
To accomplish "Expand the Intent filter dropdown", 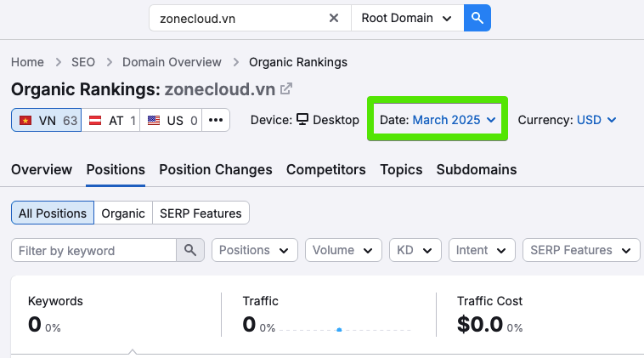I will click(x=482, y=250).
